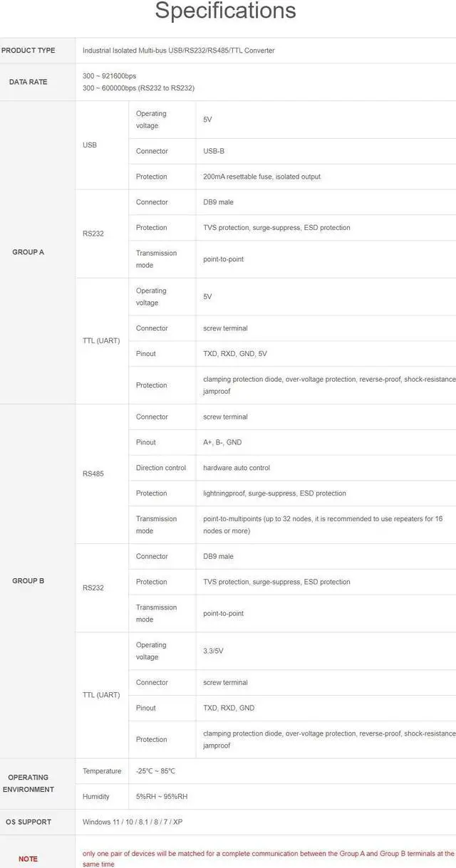Select the 5%RH ~ 95%RH humidity value
The image size is (456, 868).
point(162,797)
